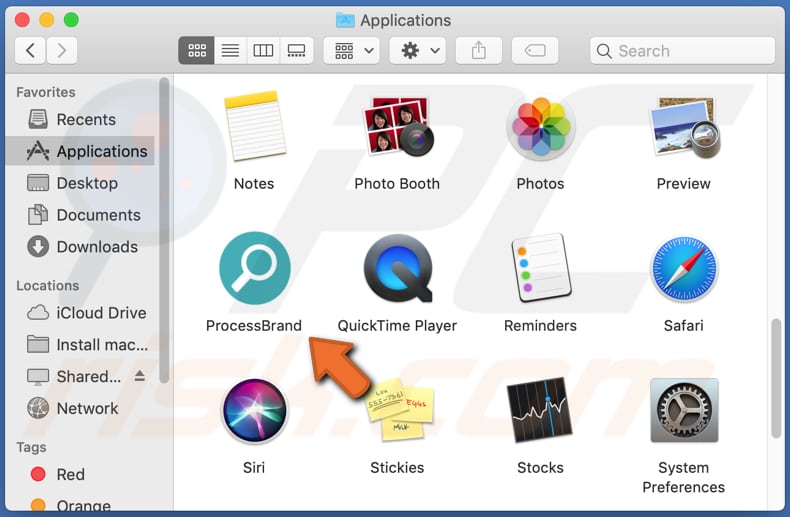The image size is (790, 517).
Task: Open Documents in the sidebar
Action: pos(81,215)
